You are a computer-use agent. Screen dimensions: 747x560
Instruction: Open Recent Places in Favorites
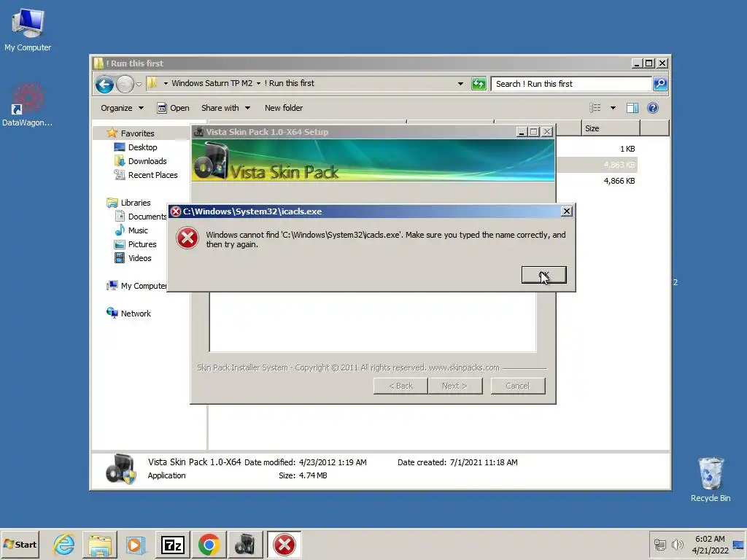point(152,175)
